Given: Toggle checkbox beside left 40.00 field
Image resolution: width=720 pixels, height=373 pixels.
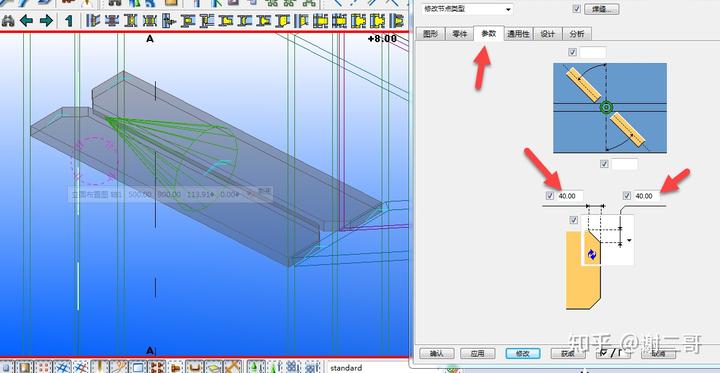Looking at the screenshot, I should coord(550,196).
